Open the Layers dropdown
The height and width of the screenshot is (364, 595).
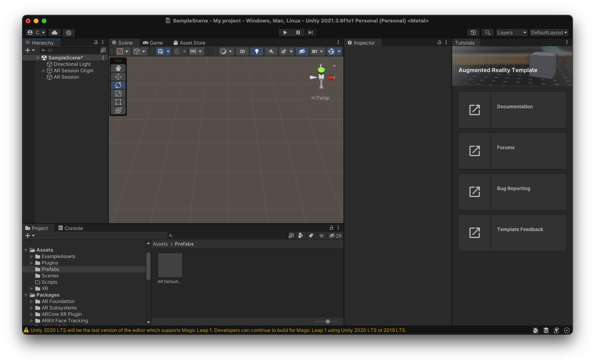[x=512, y=33]
